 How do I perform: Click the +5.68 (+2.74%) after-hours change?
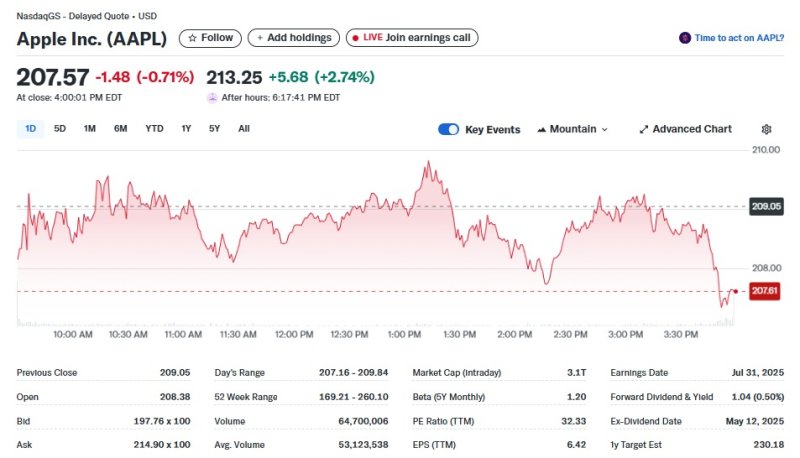[321, 77]
